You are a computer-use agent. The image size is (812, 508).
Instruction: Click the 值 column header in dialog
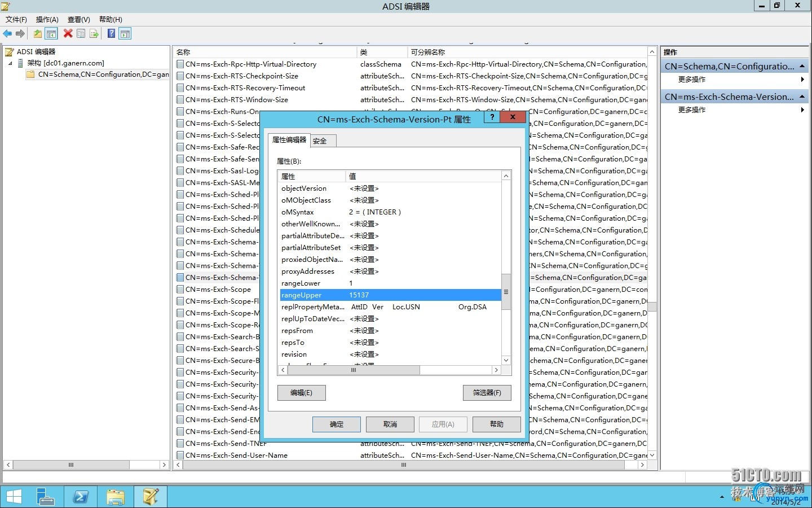(x=423, y=176)
